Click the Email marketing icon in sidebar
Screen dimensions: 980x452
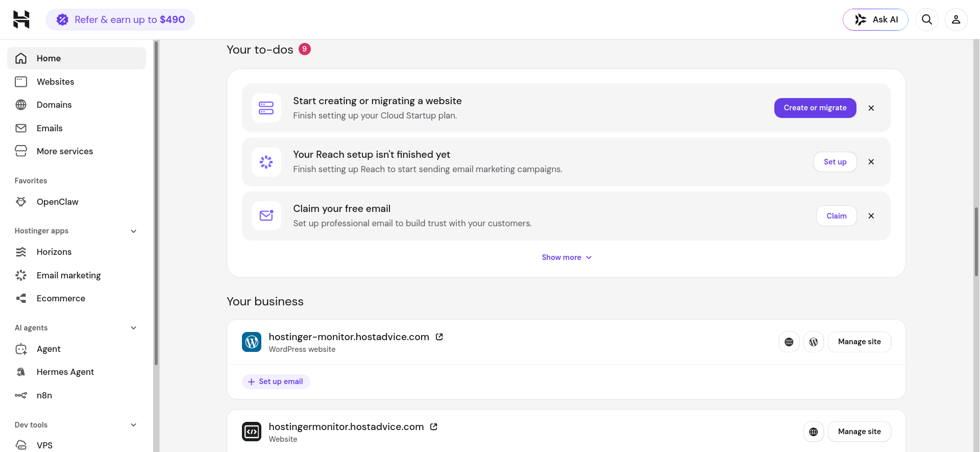pyautogui.click(x=21, y=275)
